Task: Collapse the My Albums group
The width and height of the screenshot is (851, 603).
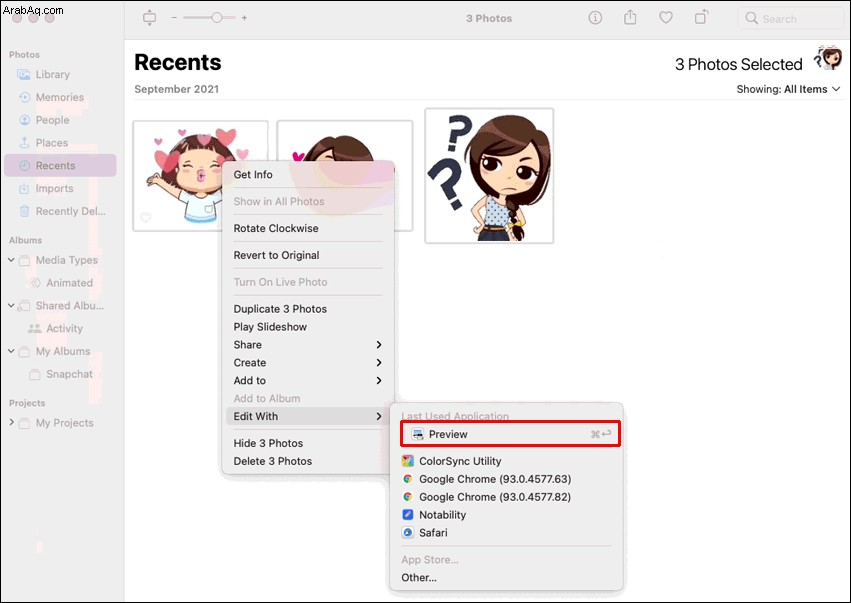Action: pos(11,351)
